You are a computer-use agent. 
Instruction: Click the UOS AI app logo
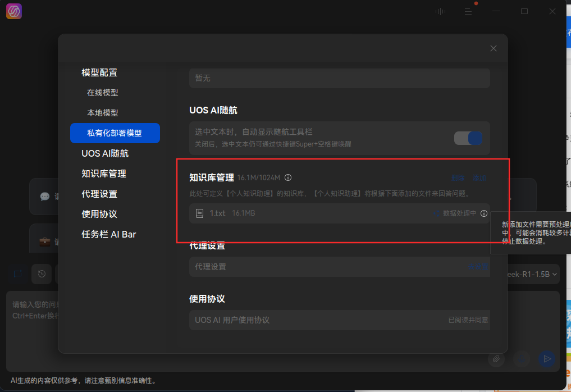[x=14, y=11]
